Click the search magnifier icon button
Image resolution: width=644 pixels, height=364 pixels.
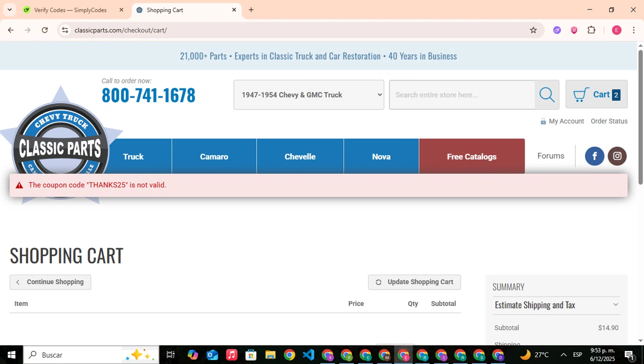pos(547,95)
